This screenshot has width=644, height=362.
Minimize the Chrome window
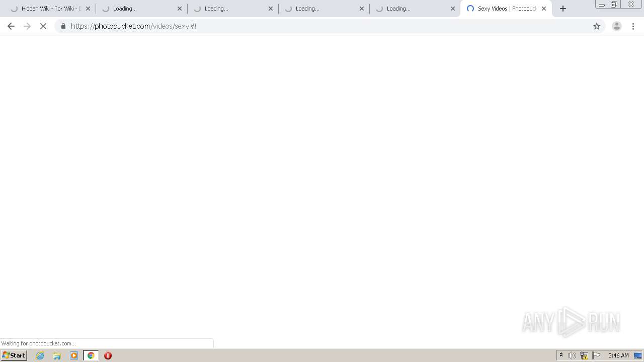[x=602, y=5]
